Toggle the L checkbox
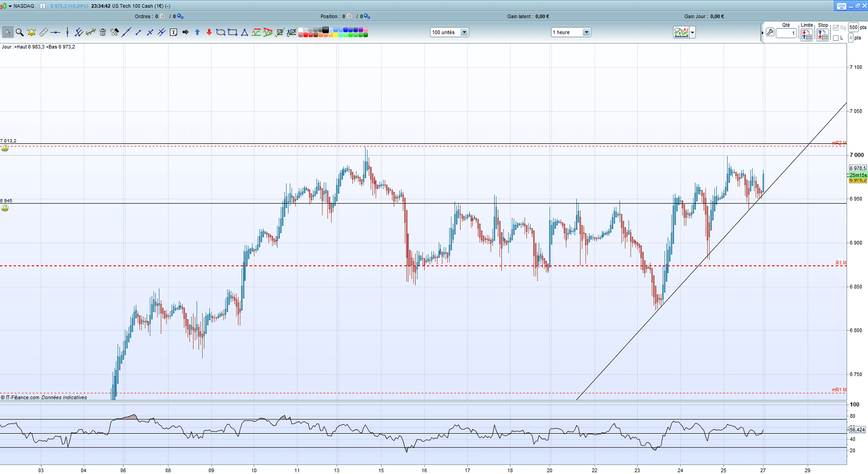 [x=836, y=38]
